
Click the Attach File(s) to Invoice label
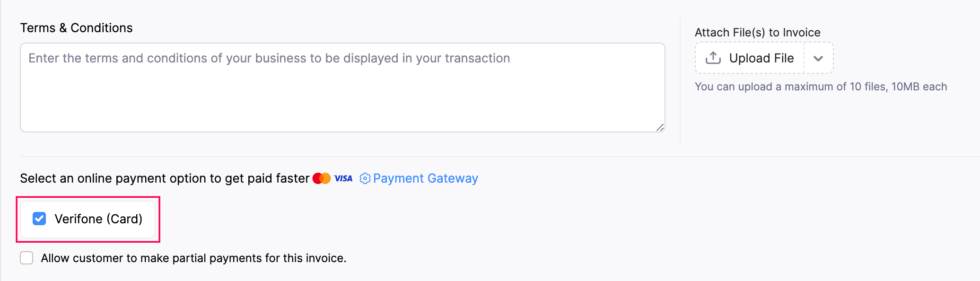click(x=757, y=33)
